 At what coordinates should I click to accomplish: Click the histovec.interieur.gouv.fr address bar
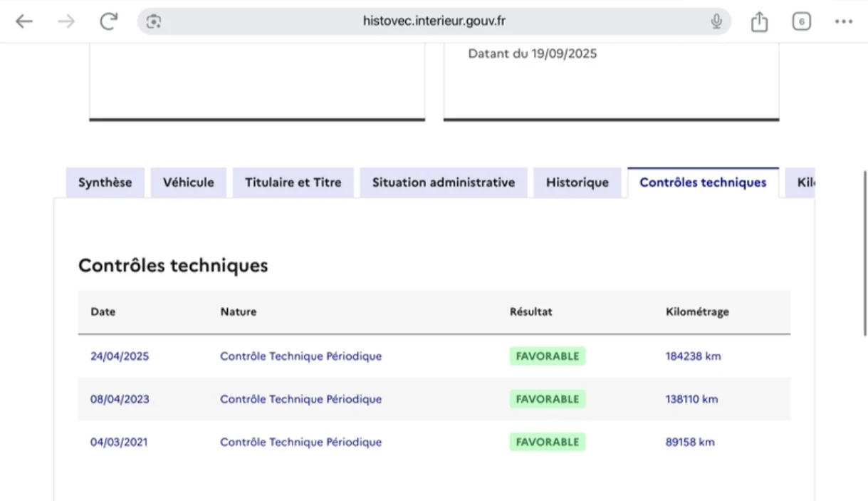click(x=434, y=21)
